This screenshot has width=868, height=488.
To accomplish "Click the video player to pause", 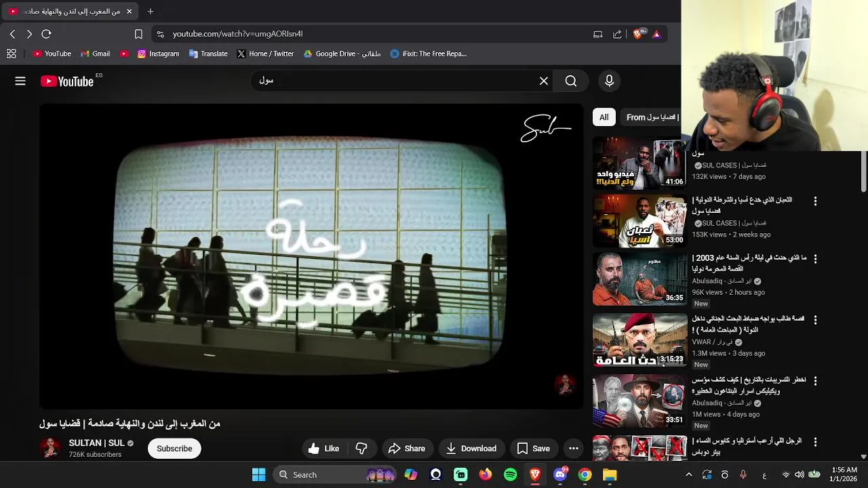I will [x=311, y=256].
